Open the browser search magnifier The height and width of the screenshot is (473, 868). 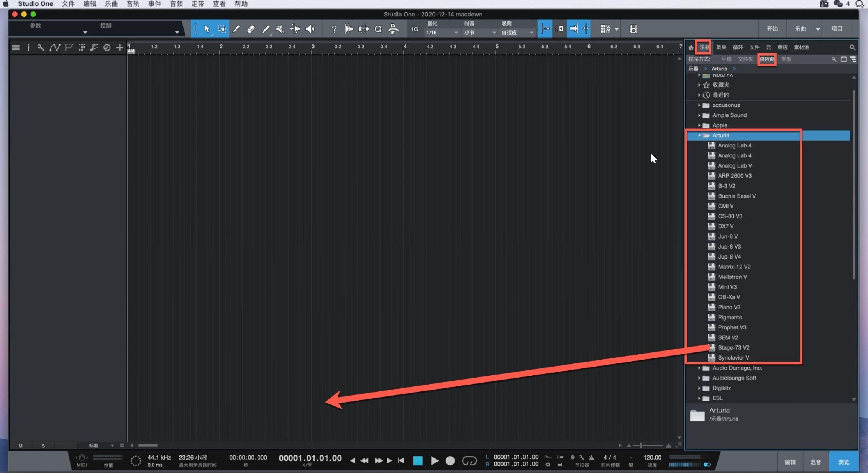(852, 47)
